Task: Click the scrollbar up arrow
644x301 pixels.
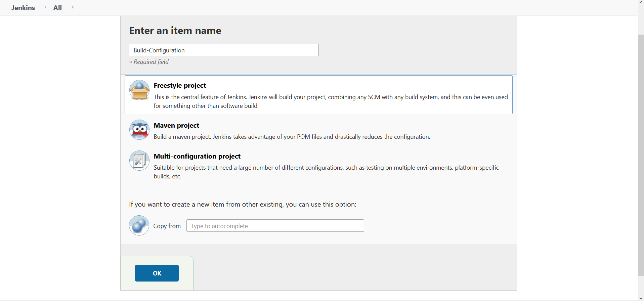Action: tap(641, 2)
